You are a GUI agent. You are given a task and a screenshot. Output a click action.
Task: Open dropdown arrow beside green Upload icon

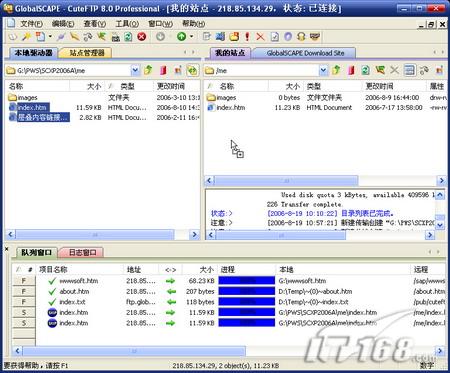191,37
